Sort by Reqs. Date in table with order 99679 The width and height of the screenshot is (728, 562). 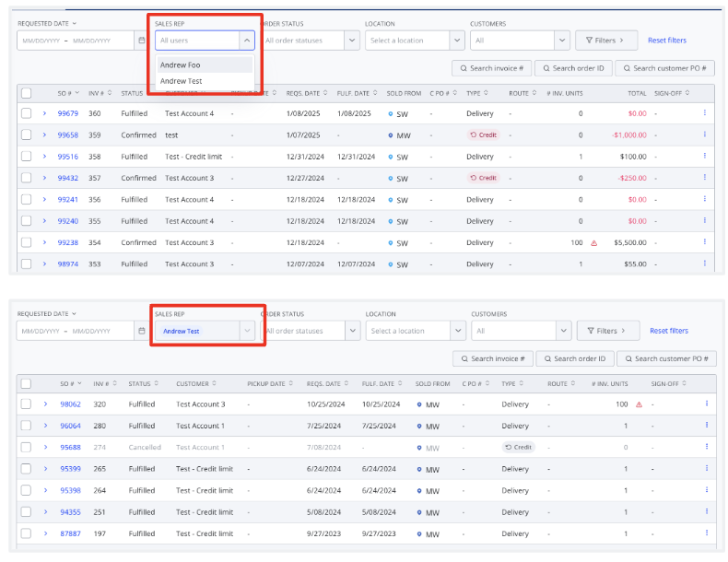[307, 93]
